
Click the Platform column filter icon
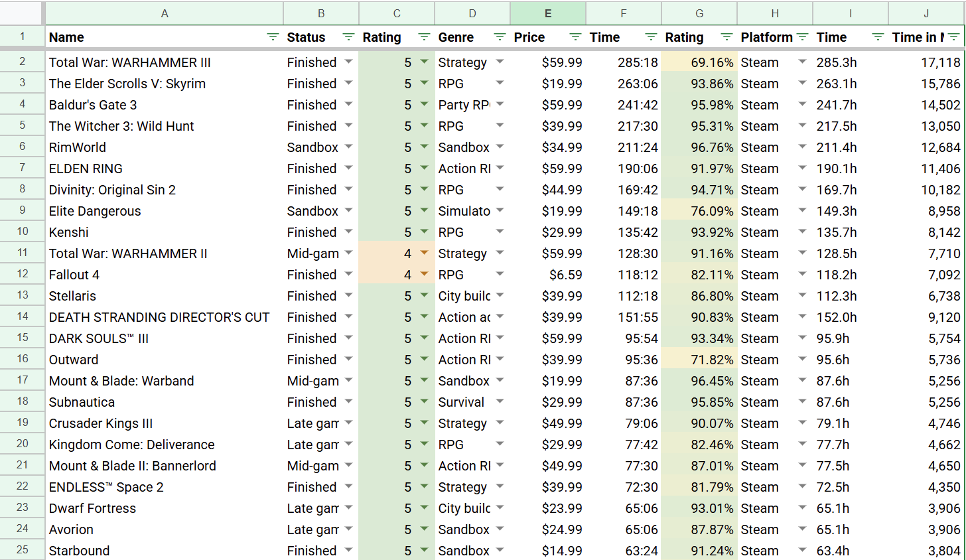[x=802, y=37]
